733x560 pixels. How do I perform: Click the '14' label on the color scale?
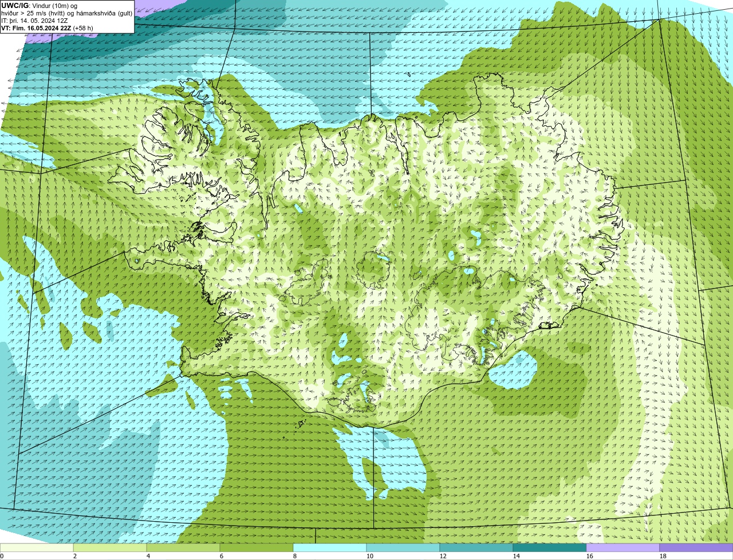pos(517,556)
